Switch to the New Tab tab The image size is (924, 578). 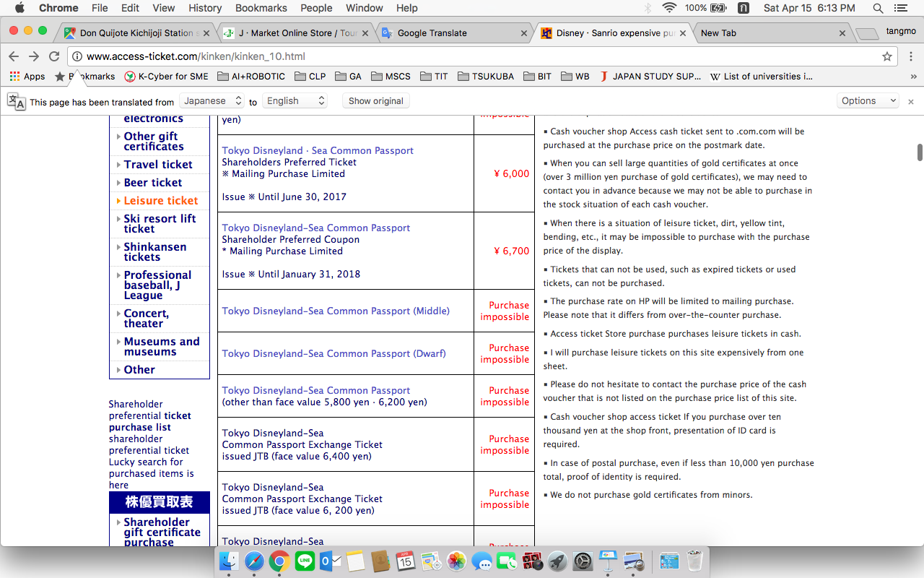(x=772, y=33)
